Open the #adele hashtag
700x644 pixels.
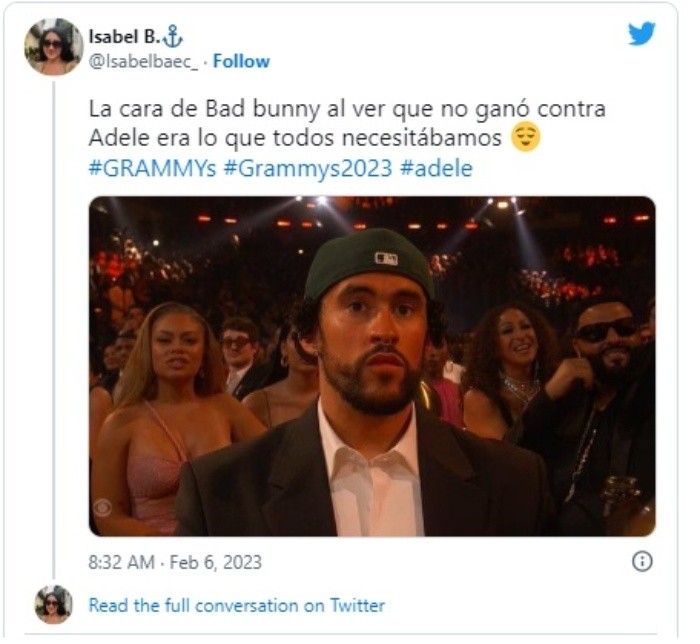click(436, 169)
